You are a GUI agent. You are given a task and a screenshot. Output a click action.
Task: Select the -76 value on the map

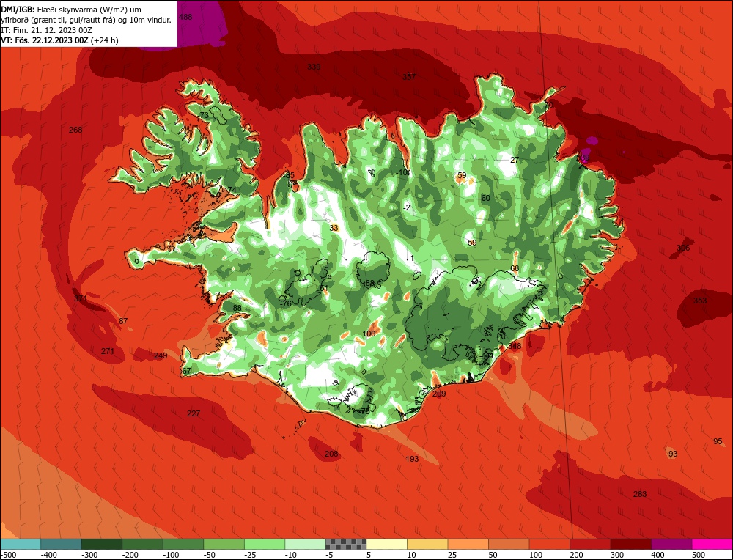285,304
